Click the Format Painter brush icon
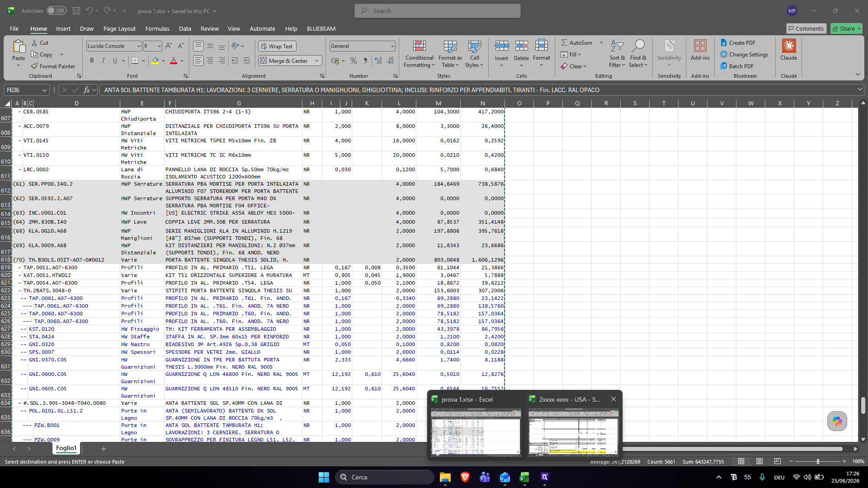This screenshot has width=868, height=488. coord(34,66)
